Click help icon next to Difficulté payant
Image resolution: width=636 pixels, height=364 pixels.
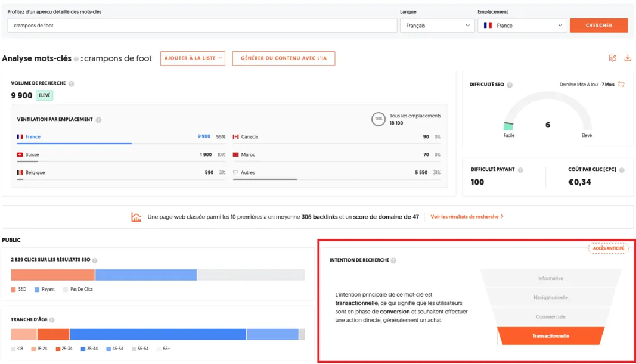tap(520, 170)
